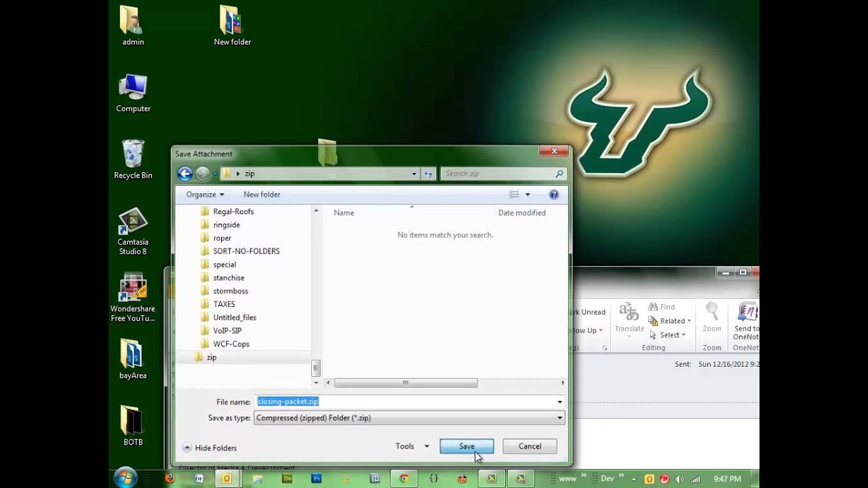Viewport: 868px width, 488px height.
Task: Open the Windows Start button
Action: coord(125,477)
